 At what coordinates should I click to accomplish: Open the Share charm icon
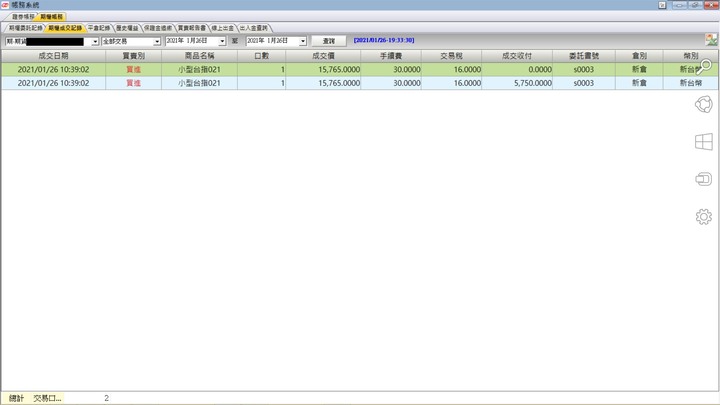pyautogui.click(x=703, y=104)
